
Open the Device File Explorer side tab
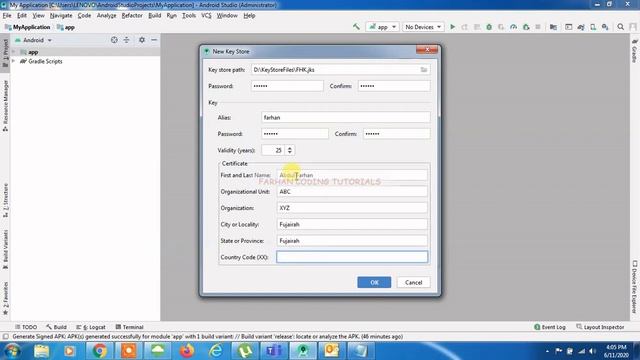(x=635, y=286)
